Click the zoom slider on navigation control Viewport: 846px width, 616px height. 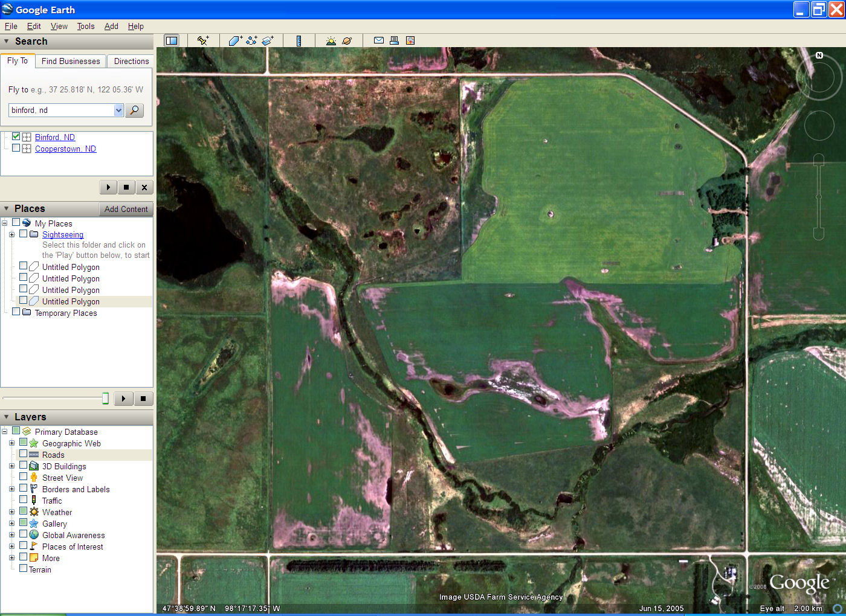[x=819, y=196]
